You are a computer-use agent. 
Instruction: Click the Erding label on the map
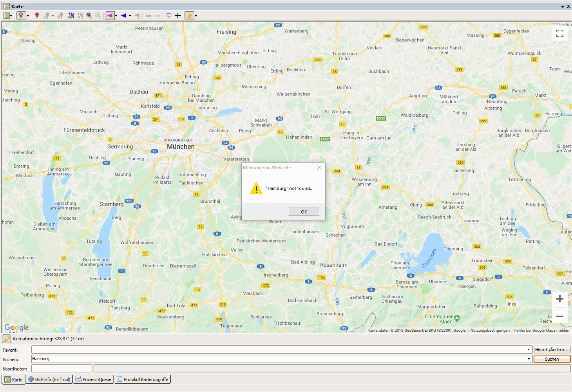coord(277,71)
